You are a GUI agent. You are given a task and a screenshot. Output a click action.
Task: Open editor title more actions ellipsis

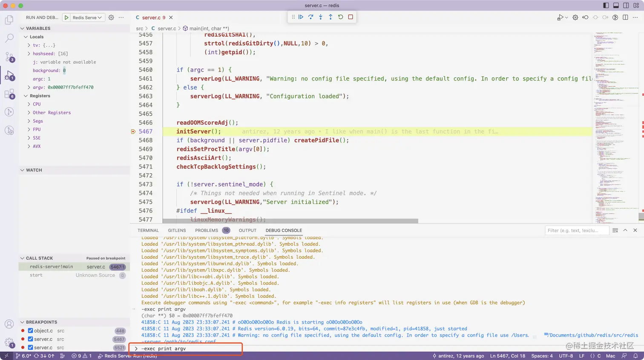(635, 17)
